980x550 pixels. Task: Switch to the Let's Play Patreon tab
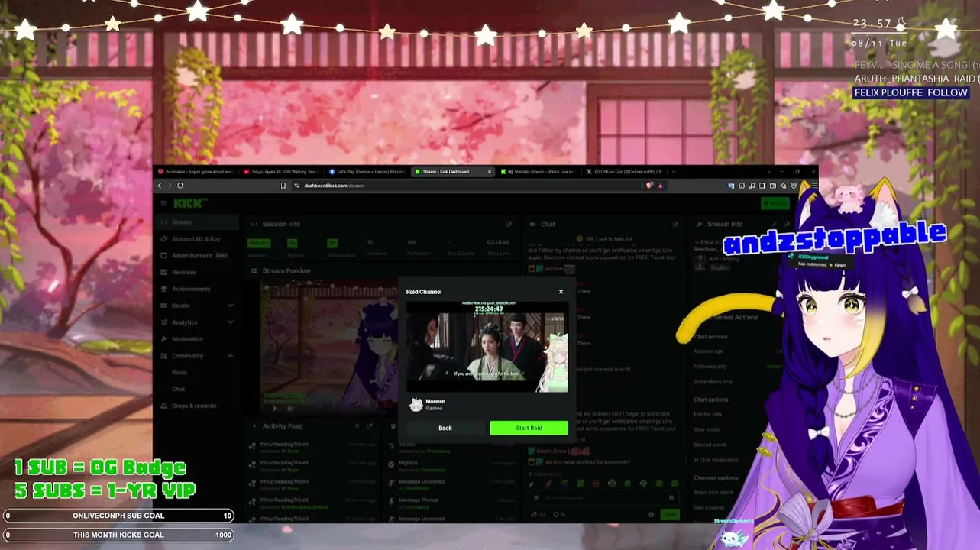click(x=366, y=172)
